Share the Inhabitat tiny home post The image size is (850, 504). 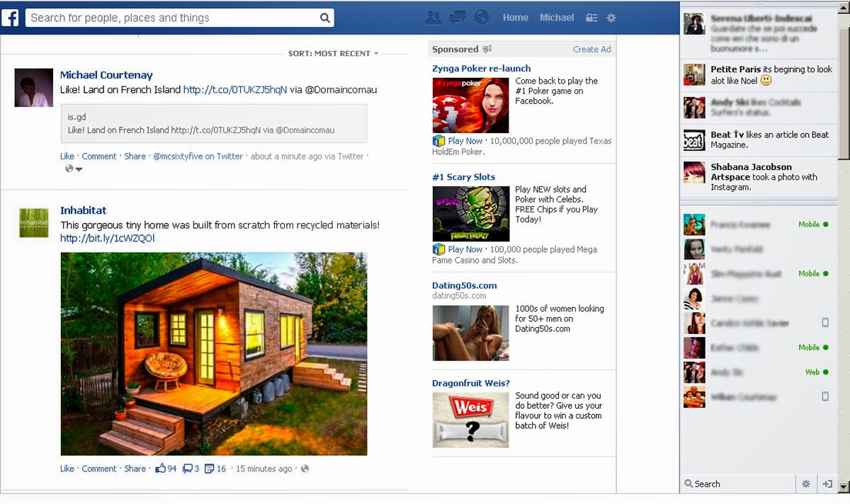coord(135,469)
